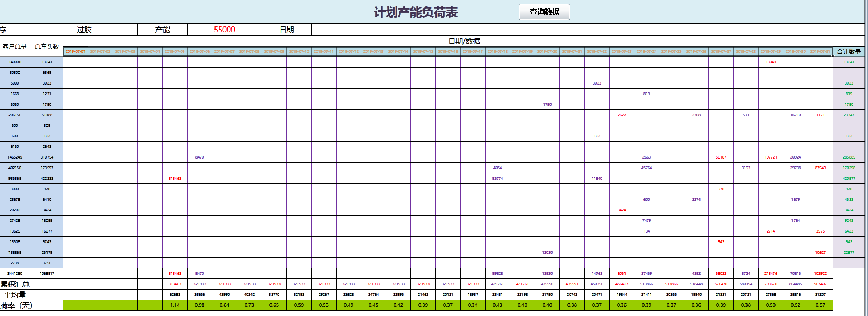Viewport: 868px width, 316px height.
Task: Select the 213476 daily total cell
Action: [x=771, y=274]
